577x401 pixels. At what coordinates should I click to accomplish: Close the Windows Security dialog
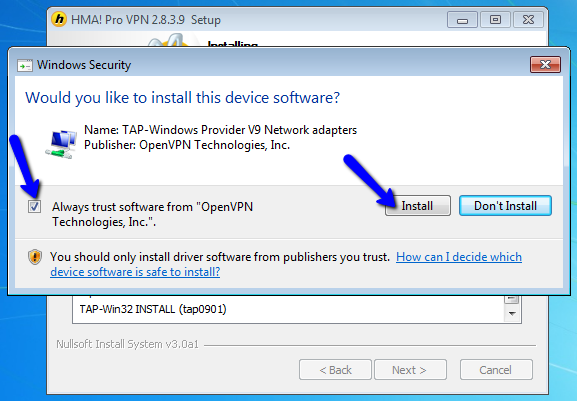tap(545, 65)
